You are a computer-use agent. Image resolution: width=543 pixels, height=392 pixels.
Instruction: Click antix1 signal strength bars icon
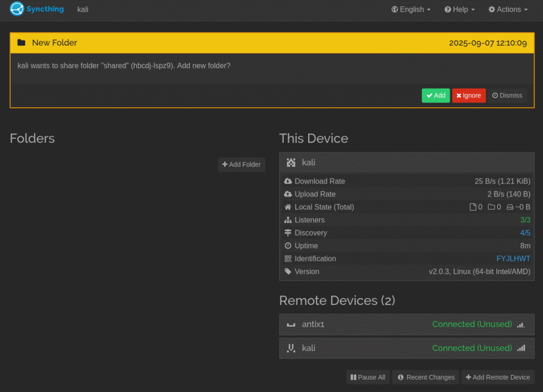[x=521, y=325]
